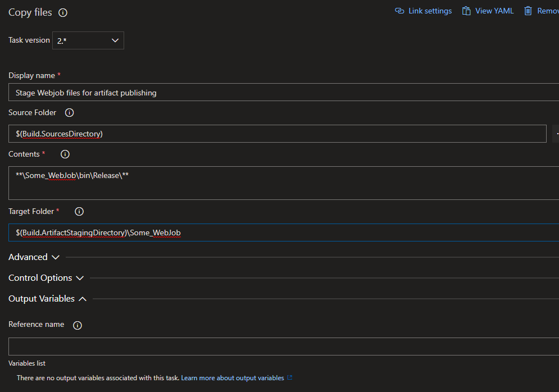Click the Copy files heading text
The width and height of the screenshot is (559, 392).
coord(30,12)
